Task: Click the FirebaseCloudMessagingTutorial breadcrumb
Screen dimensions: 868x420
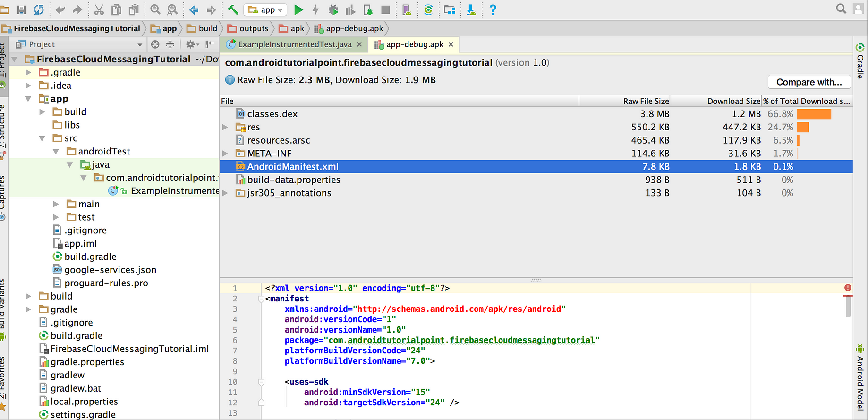Action: 71,28
